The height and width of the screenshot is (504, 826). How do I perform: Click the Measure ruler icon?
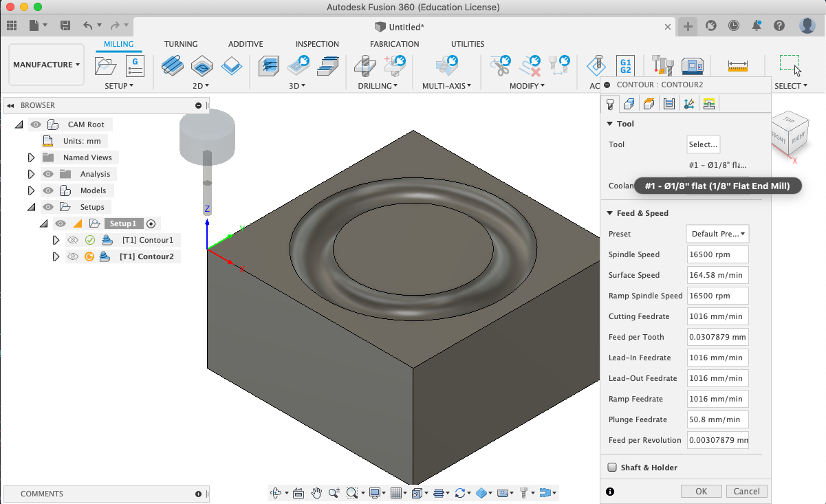pos(737,66)
